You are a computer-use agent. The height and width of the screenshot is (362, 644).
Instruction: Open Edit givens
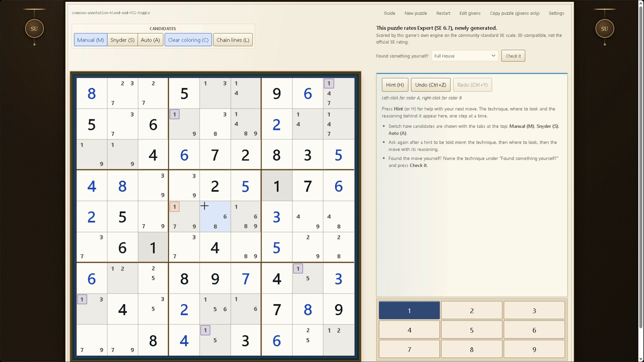click(x=470, y=13)
